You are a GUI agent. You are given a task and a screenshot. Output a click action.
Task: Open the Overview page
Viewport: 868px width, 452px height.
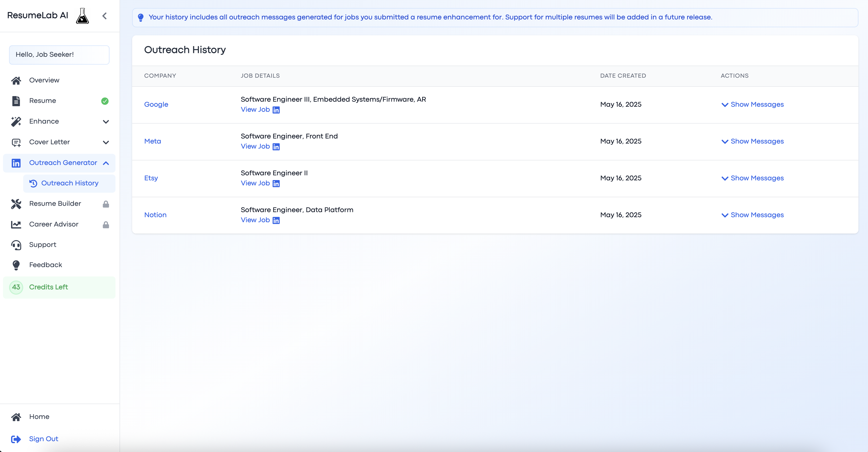44,80
